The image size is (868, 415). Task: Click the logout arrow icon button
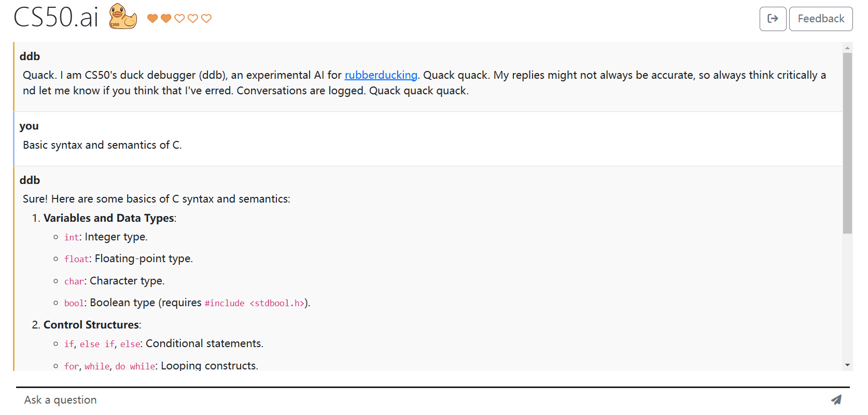(773, 19)
